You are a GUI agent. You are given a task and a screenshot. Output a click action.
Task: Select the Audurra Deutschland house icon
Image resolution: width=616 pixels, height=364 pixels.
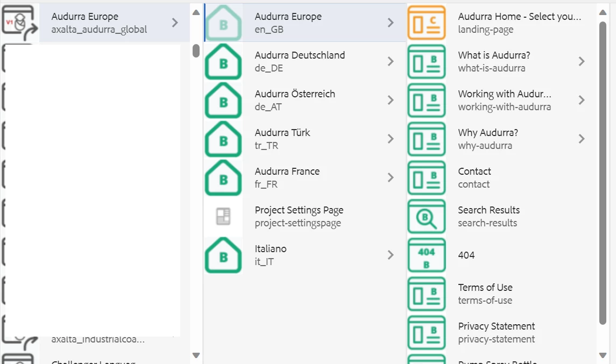(x=223, y=62)
